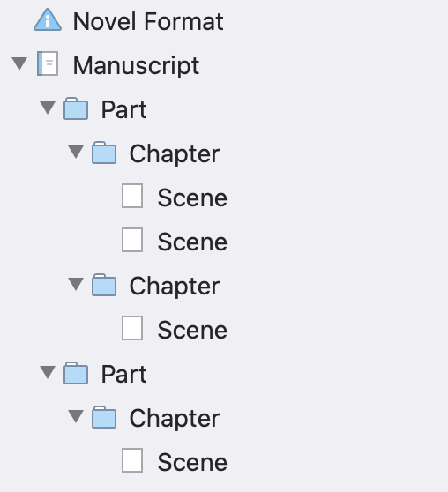Click the second Part folder icon

click(76, 373)
